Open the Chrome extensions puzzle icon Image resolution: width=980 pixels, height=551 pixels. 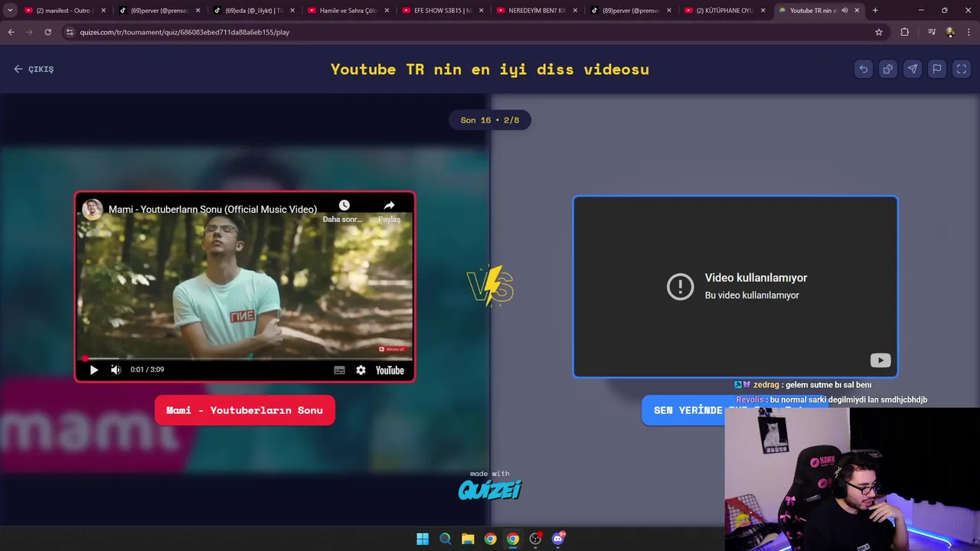click(905, 32)
